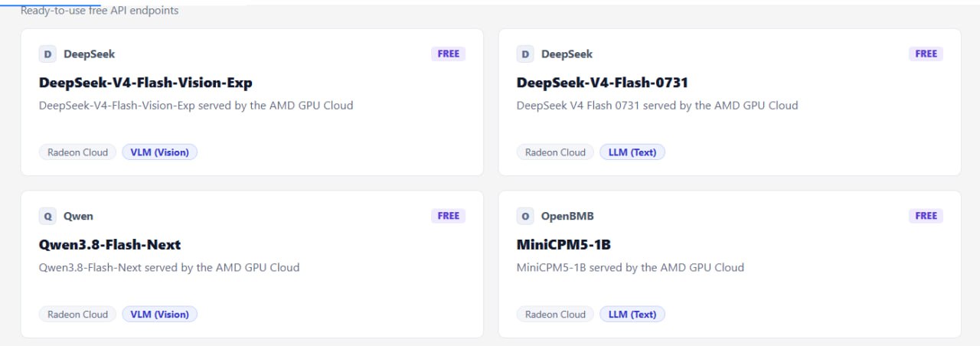The height and width of the screenshot is (346, 980).
Task: Click the Qwen 'Q' provider icon
Action: (47, 217)
